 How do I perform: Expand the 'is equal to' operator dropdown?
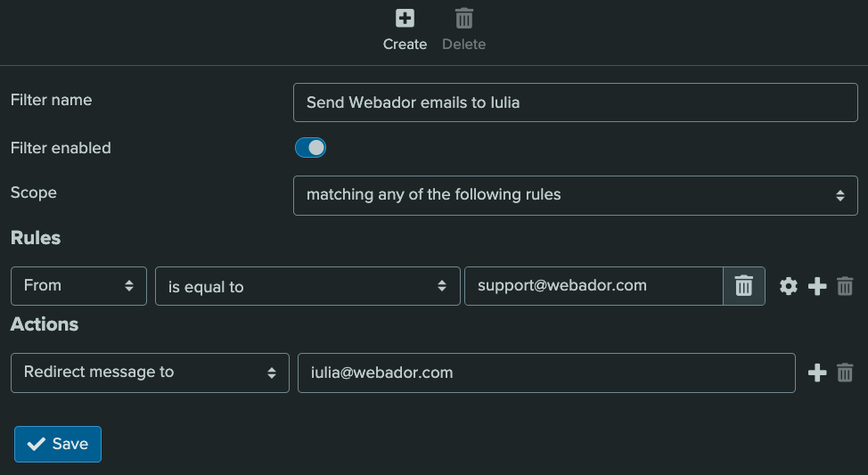[307, 286]
